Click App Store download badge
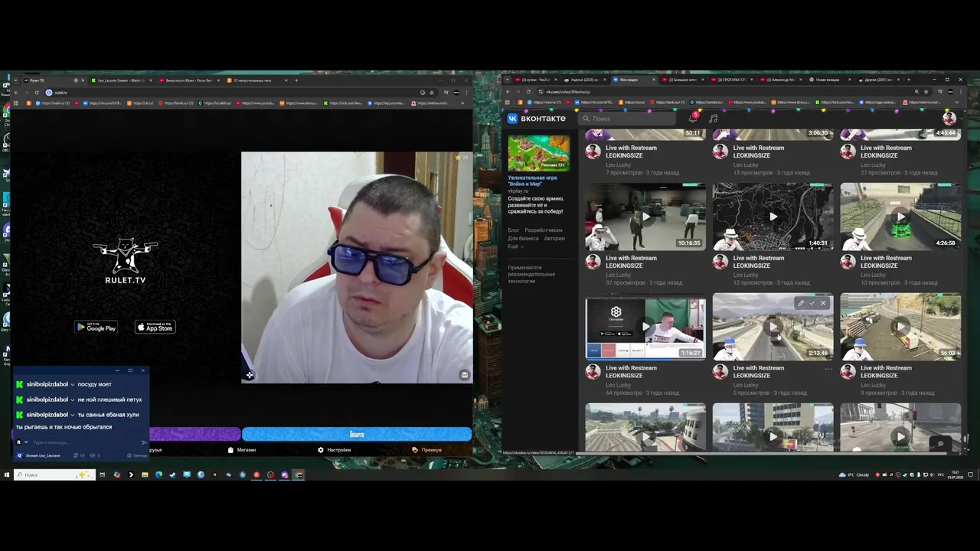 [155, 327]
